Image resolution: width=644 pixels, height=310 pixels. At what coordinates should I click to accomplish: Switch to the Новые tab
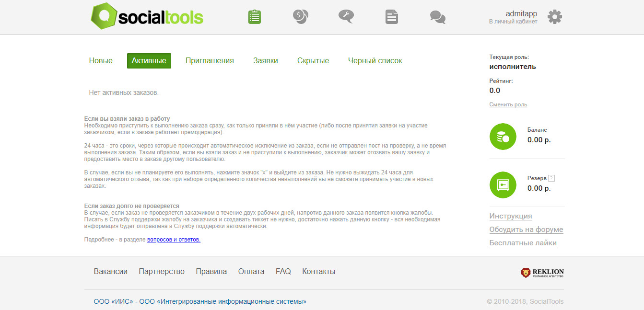(x=100, y=60)
